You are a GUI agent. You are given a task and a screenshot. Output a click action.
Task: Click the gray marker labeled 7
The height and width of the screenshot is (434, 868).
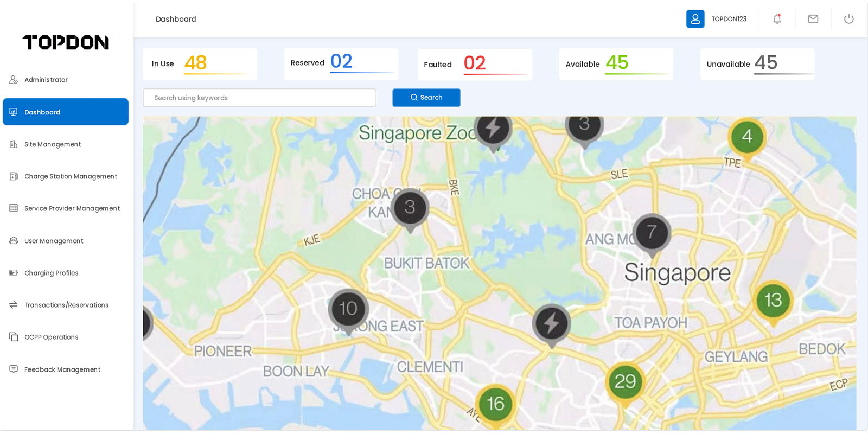652,233
